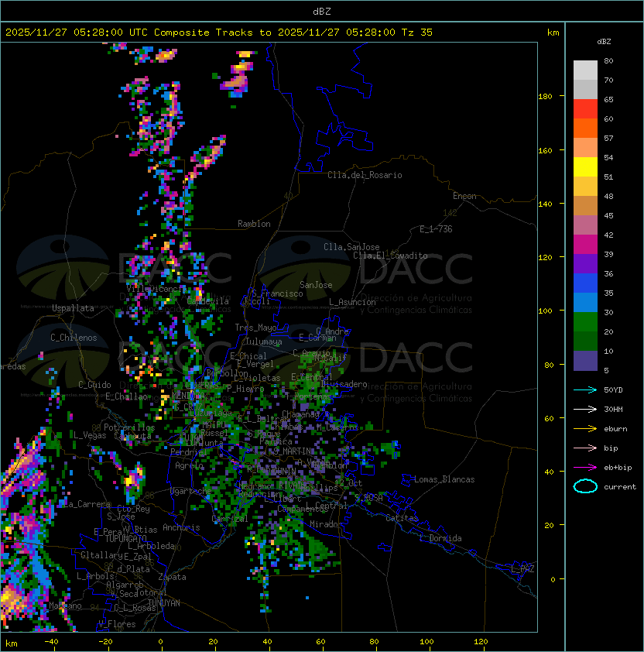Click the L_Dormida map label
Viewport: 644px width, 652px height.
(440, 538)
